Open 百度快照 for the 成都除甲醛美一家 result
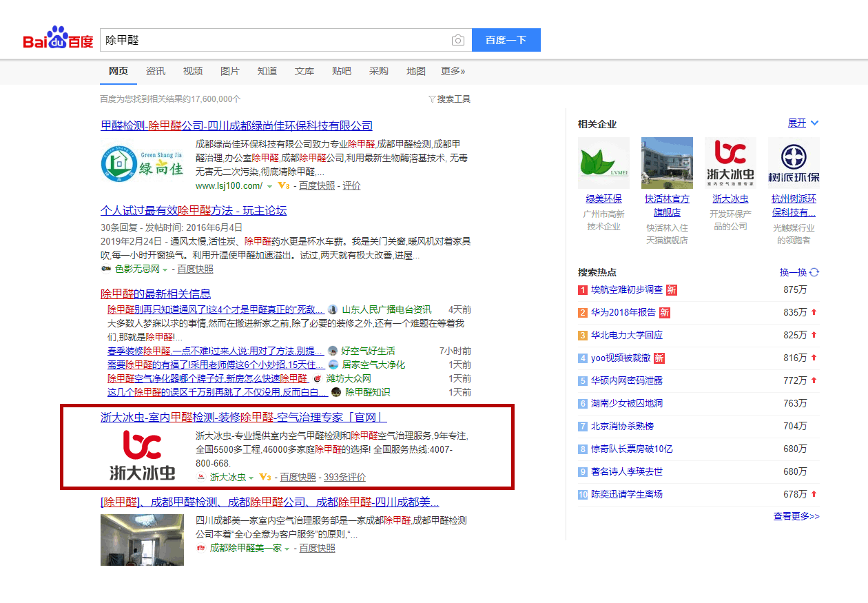The height and width of the screenshot is (603, 868). point(318,548)
